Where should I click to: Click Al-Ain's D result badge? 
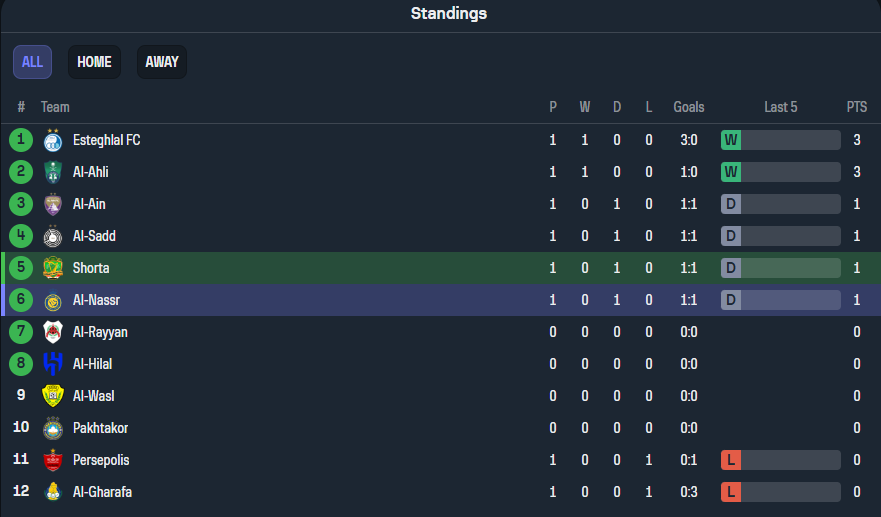[731, 204]
